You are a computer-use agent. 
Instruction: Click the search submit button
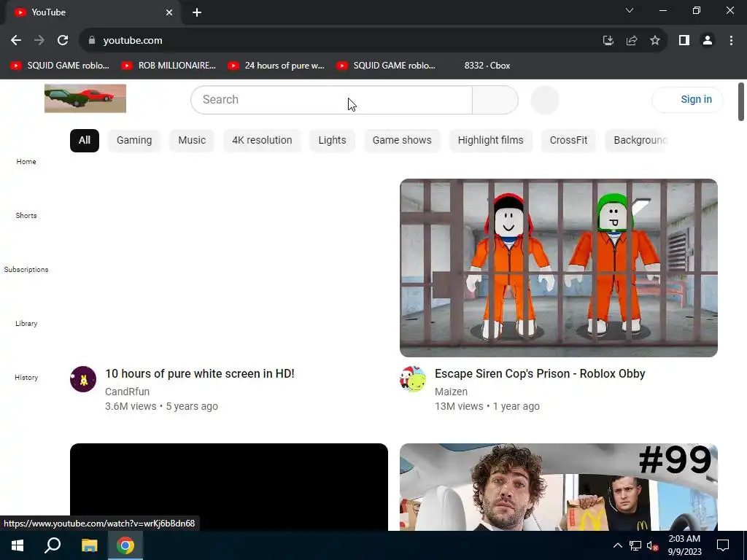pyautogui.click(x=495, y=99)
